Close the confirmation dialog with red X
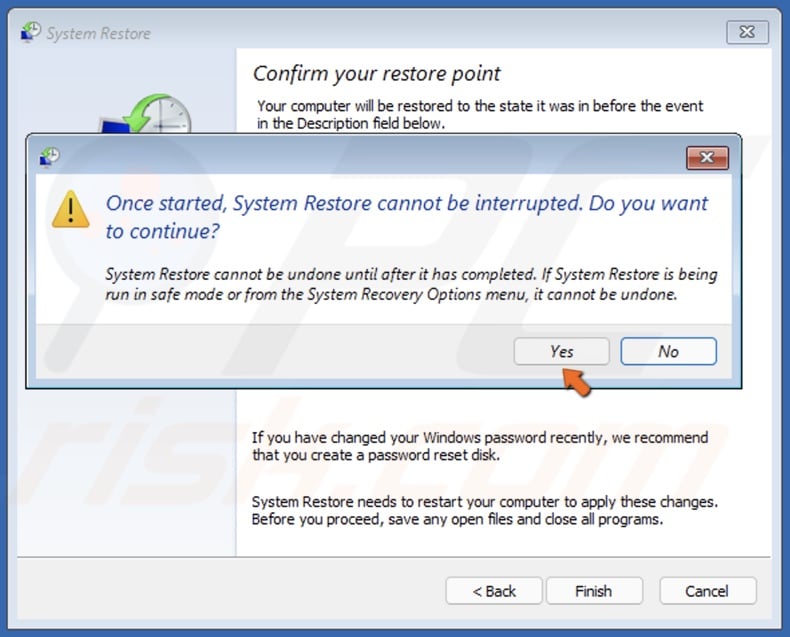The height and width of the screenshot is (637, 790). [707, 158]
